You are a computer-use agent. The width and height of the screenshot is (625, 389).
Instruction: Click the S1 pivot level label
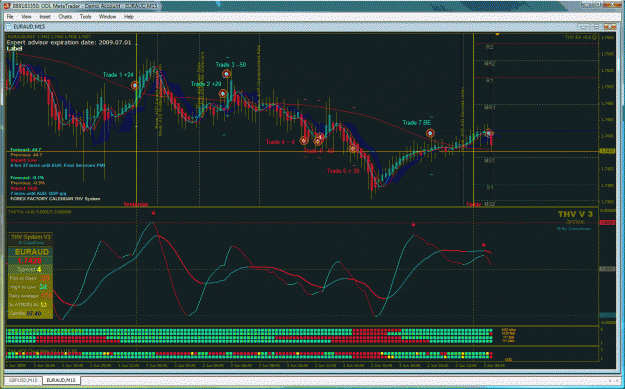coord(490,187)
